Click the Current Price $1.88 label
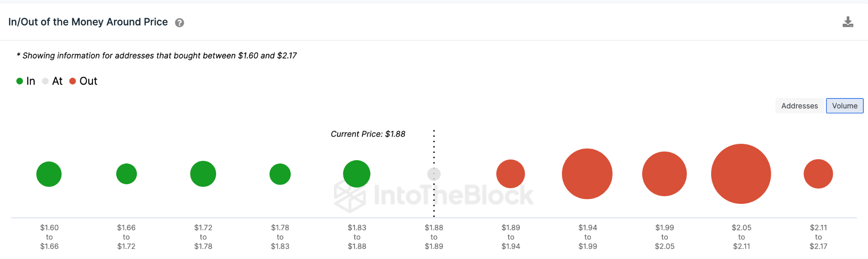 tap(368, 134)
